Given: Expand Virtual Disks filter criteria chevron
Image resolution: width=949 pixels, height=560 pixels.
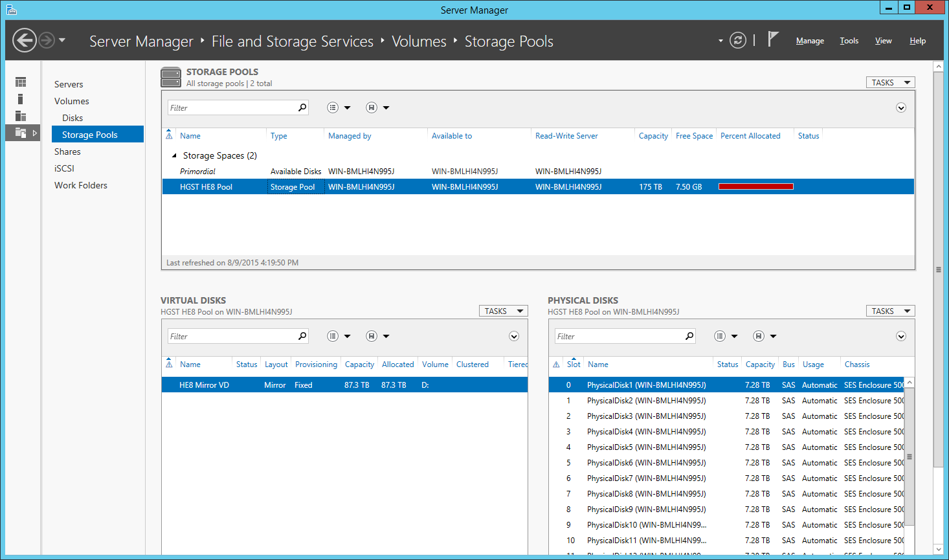Looking at the screenshot, I should (x=514, y=336).
